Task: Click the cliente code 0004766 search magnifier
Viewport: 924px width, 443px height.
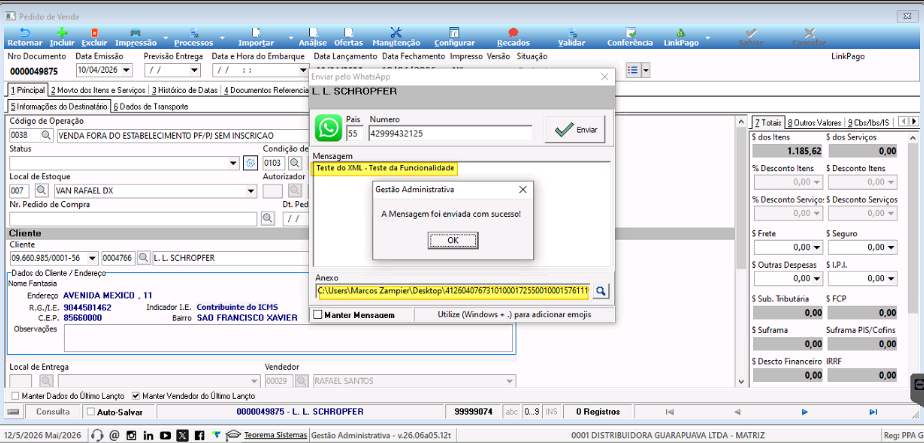Action: coord(143,257)
